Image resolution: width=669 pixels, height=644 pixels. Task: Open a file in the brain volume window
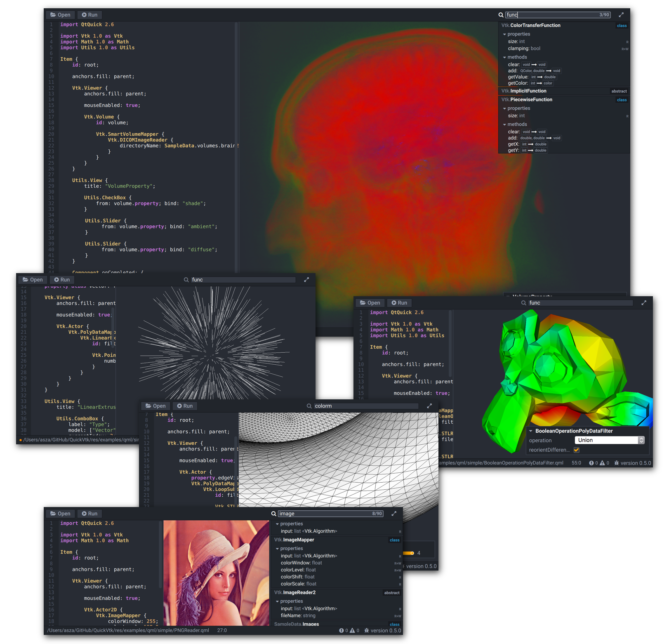pos(60,15)
